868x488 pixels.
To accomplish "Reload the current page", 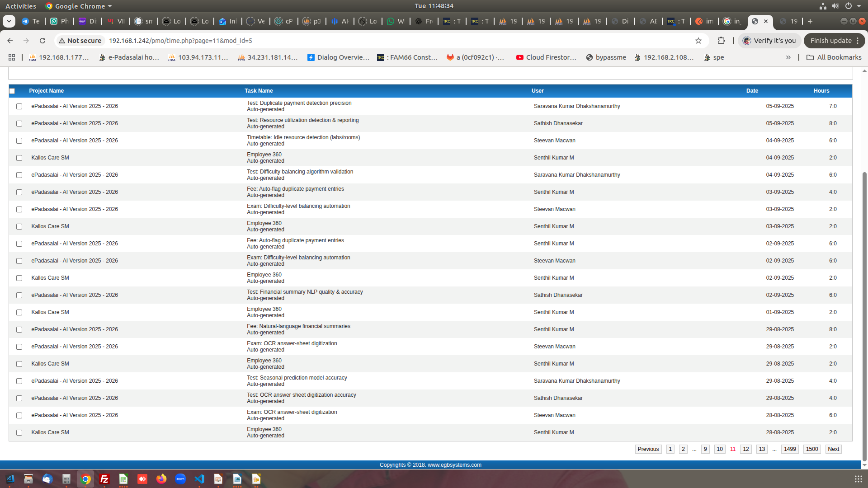I will (42, 41).
